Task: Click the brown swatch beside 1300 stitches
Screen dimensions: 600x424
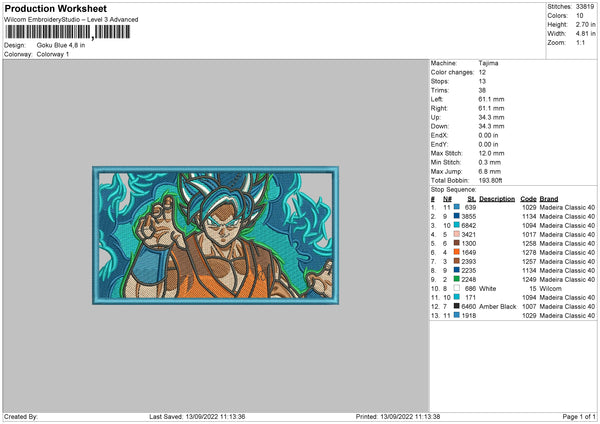Action: [457, 243]
